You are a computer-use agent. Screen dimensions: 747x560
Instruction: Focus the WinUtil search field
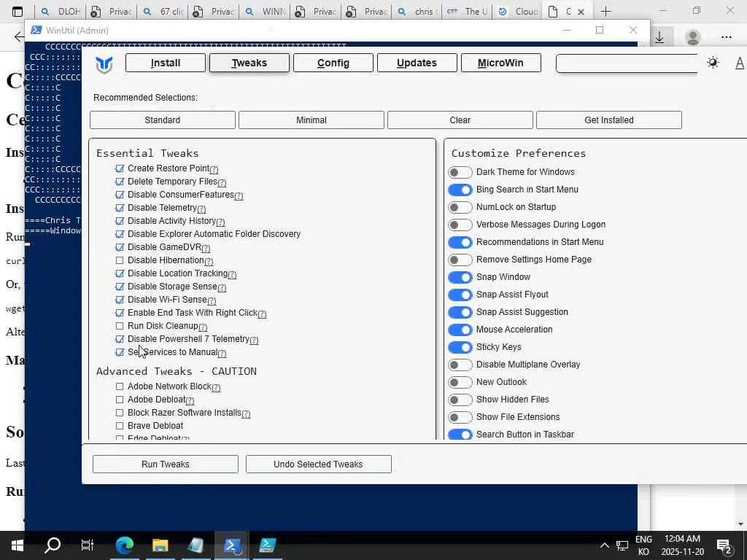pos(627,63)
